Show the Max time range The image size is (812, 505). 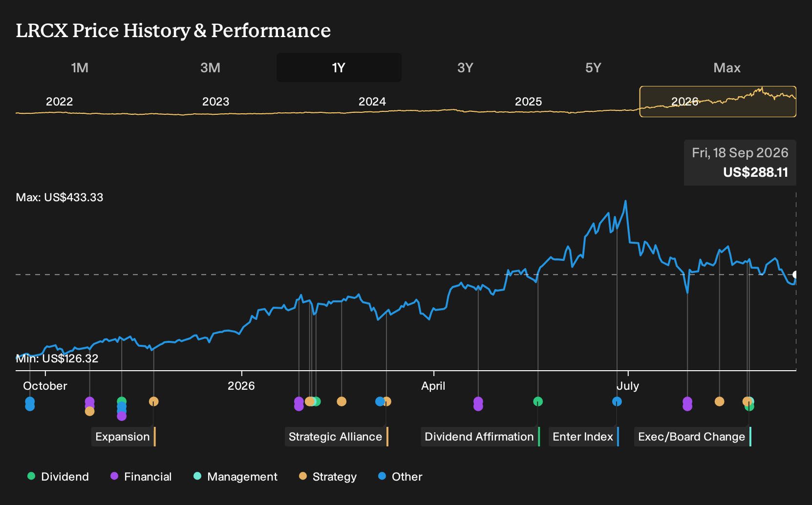click(x=727, y=67)
